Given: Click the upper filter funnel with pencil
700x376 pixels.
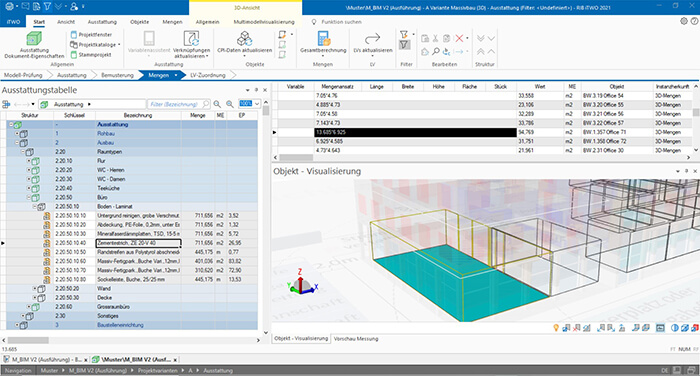Looking at the screenshot, I should click(404, 34).
